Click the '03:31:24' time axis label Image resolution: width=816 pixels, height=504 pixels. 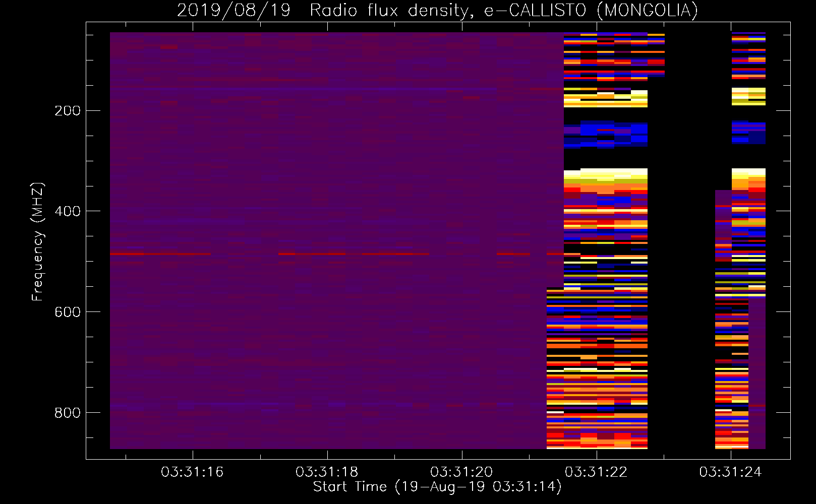(x=731, y=472)
